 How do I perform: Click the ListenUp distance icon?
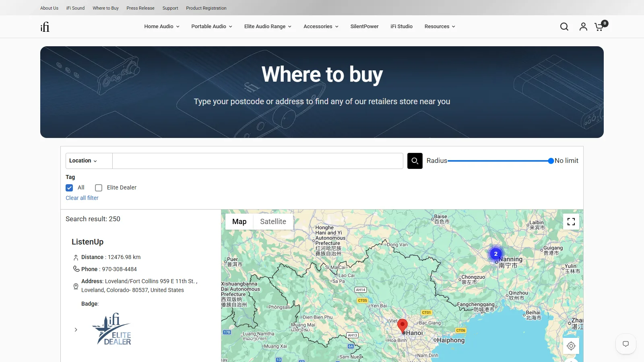[x=76, y=257]
